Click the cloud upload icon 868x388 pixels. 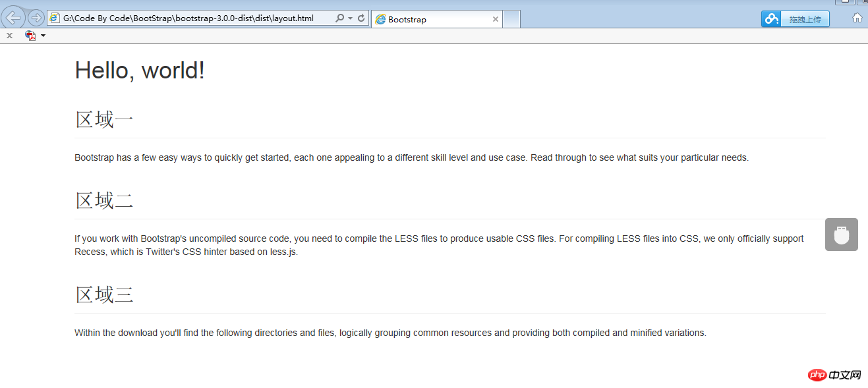point(772,19)
